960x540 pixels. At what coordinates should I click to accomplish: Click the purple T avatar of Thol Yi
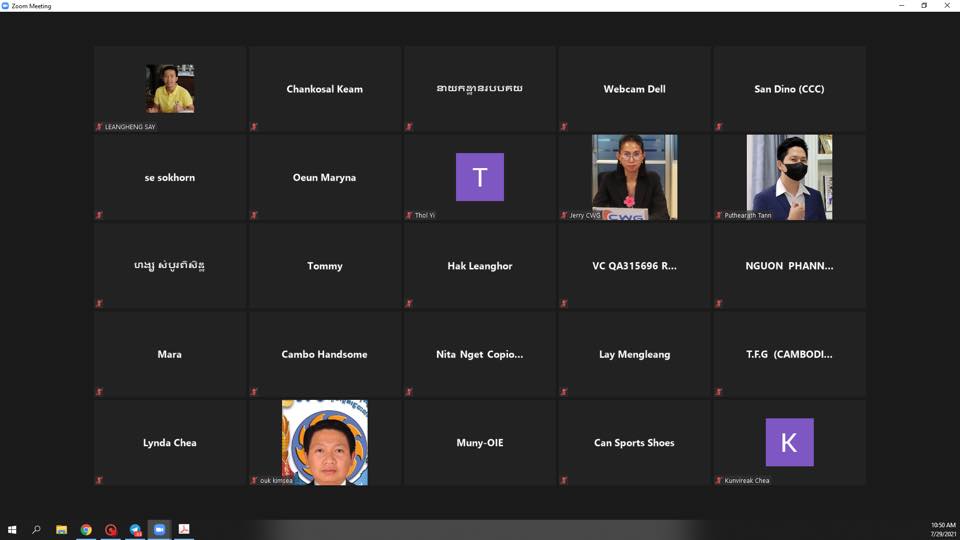pos(480,177)
